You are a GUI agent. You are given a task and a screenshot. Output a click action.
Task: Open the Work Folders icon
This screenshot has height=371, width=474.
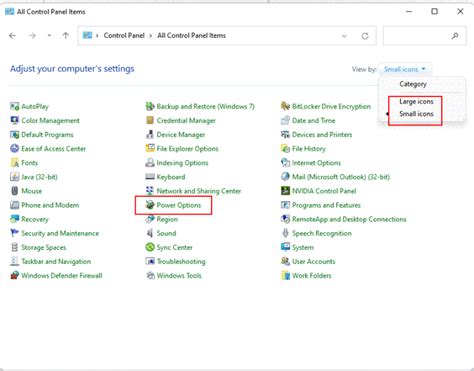point(285,275)
